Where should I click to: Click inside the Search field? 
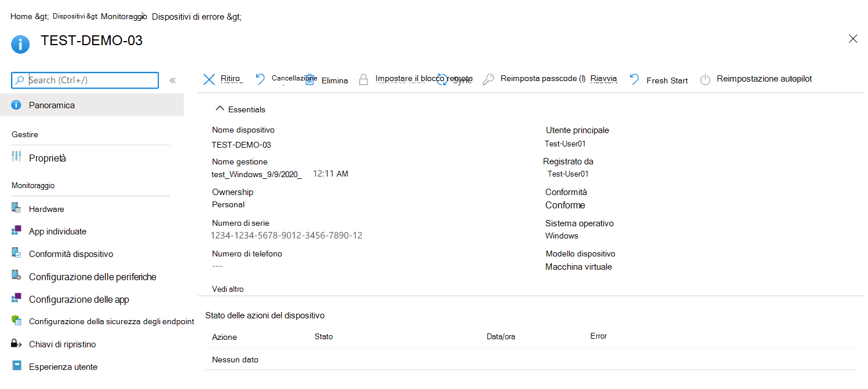tap(84, 80)
